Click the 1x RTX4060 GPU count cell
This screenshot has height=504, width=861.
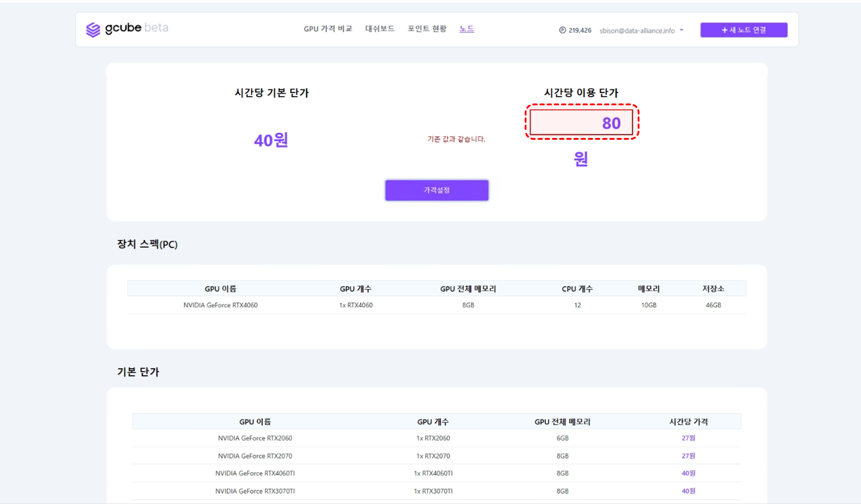[x=356, y=305]
